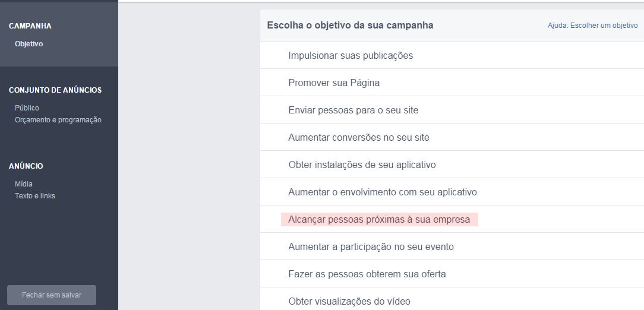644x310 pixels.
Task: Go to Objetivo in the sidebar
Action: click(x=29, y=44)
